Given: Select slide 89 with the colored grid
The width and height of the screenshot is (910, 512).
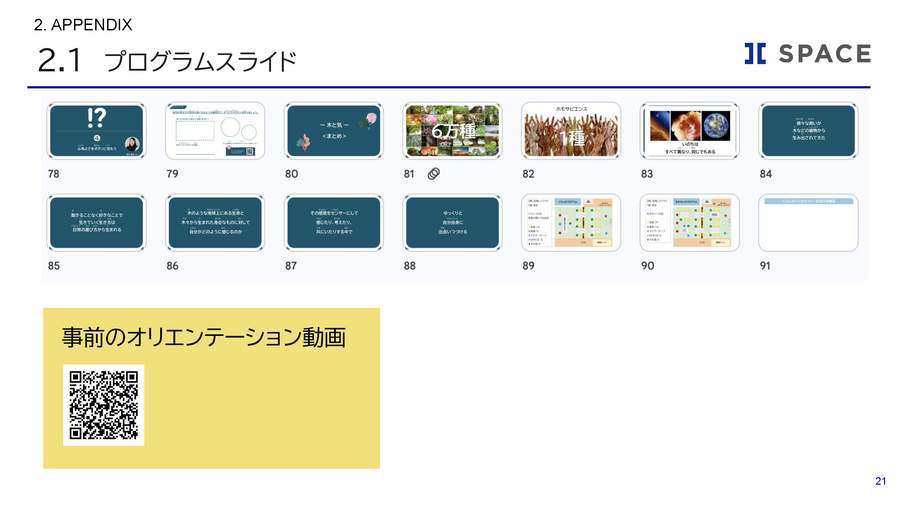Looking at the screenshot, I should click(571, 223).
